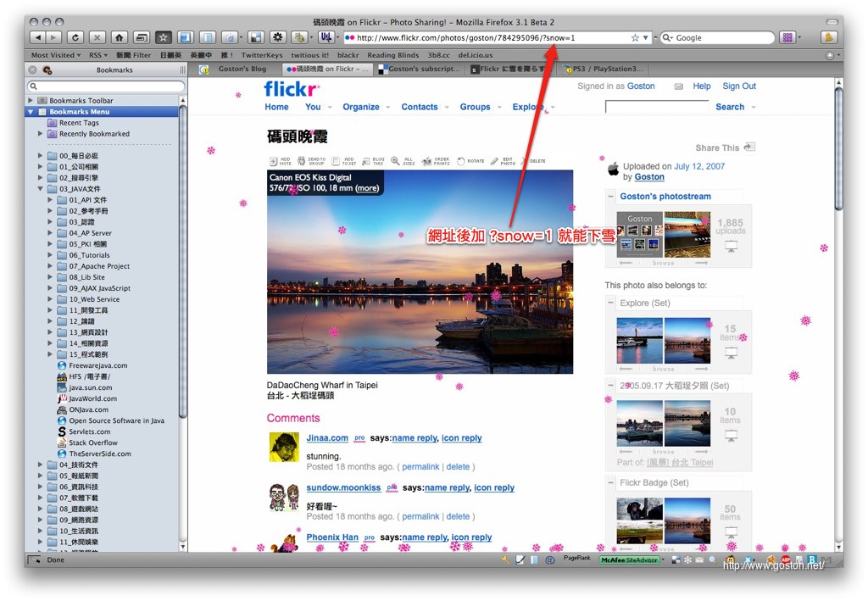The width and height of the screenshot is (868, 601).
Task: Open the gear settings toolbar button
Action: pos(278,37)
